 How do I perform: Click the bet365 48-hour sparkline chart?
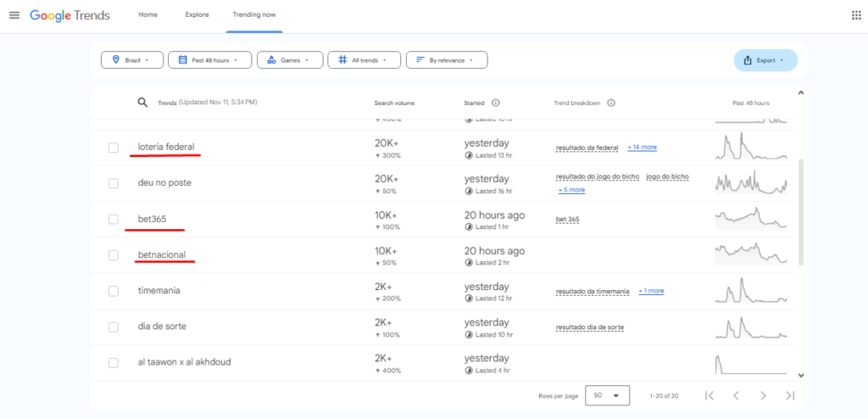(751, 218)
